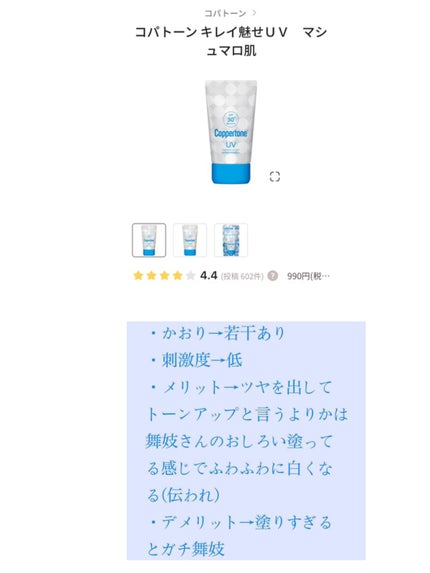Click the second yellow rating star
The width and height of the screenshot is (430, 573).
click(151, 276)
